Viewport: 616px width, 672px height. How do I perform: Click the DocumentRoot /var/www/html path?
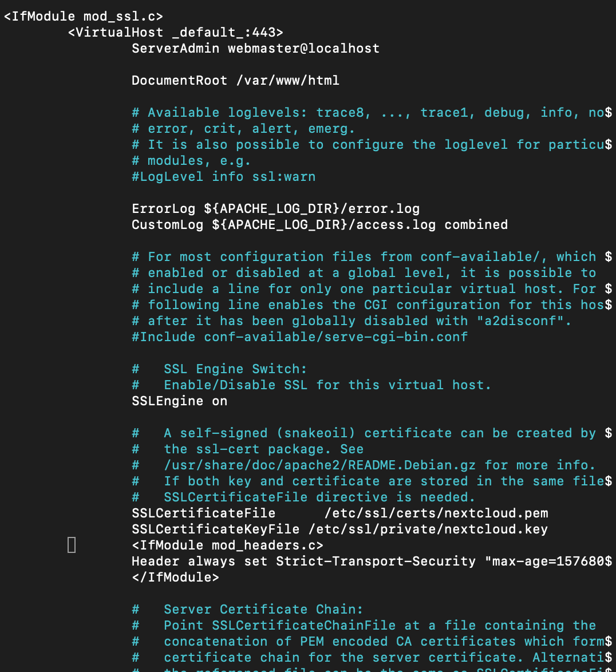pos(287,80)
